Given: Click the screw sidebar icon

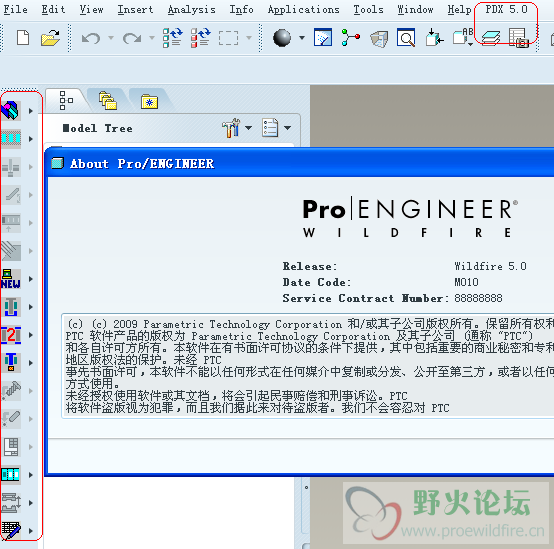Looking at the screenshot, I should tap(11, 391).
